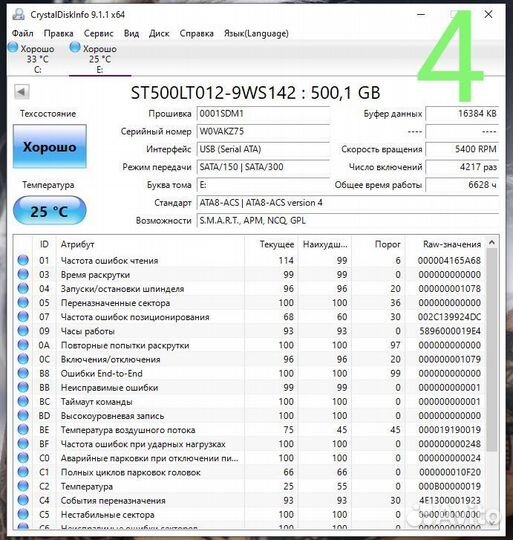Click the Атрибут column header
Screen dimensions: 513x540
[150, 244]
